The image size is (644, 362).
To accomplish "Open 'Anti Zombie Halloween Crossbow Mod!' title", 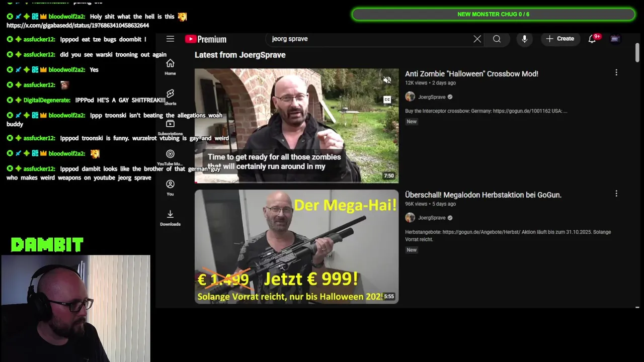I will pyautogui.click(x=471, y=73).
